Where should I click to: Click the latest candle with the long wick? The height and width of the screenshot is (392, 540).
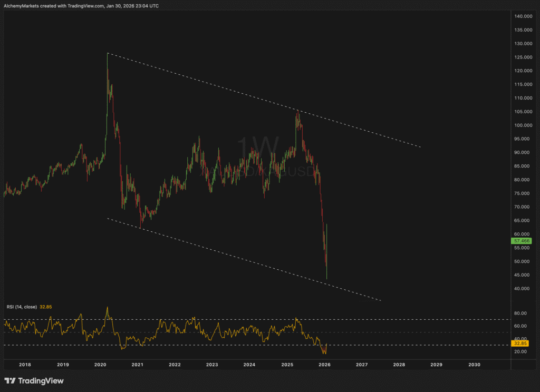327,253
